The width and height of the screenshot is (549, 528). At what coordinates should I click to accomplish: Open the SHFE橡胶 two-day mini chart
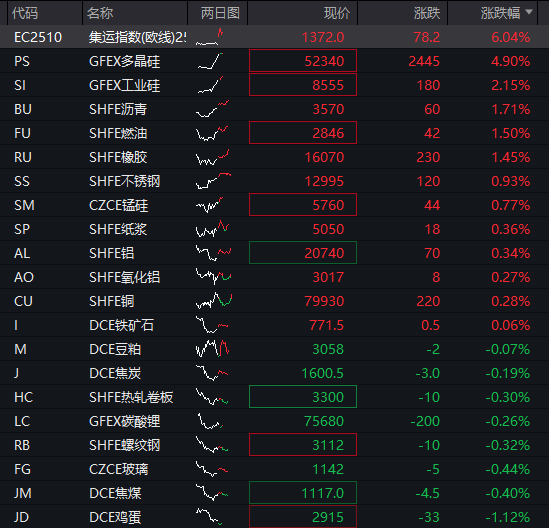pyautogui.click(x=213, y=157)
